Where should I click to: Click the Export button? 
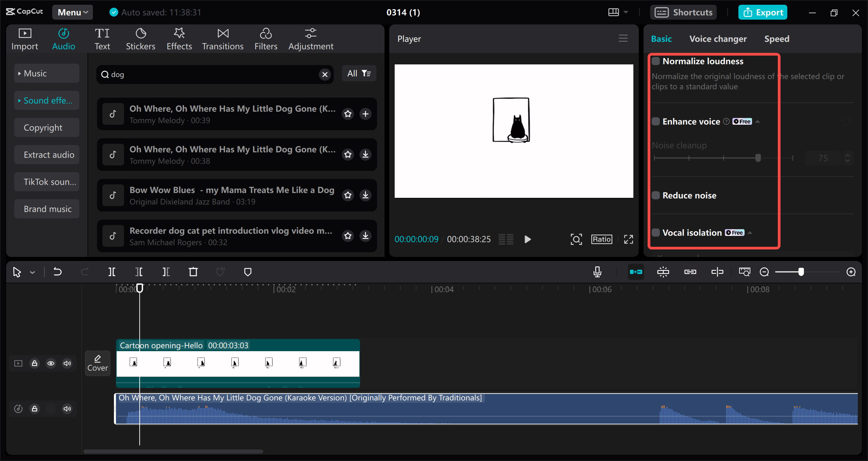point(763,12)
